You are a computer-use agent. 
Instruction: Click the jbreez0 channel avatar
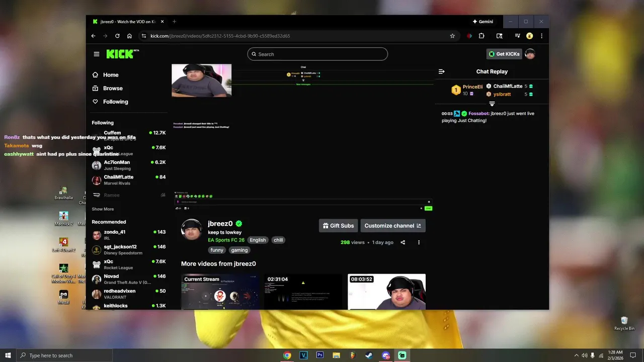(x=192, y=229)
